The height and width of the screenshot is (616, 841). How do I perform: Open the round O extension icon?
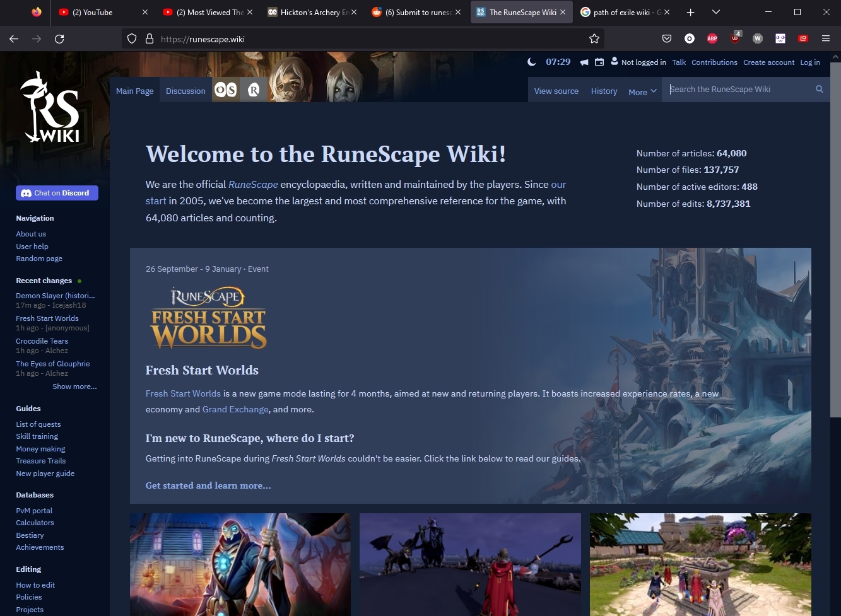point(690,38)
